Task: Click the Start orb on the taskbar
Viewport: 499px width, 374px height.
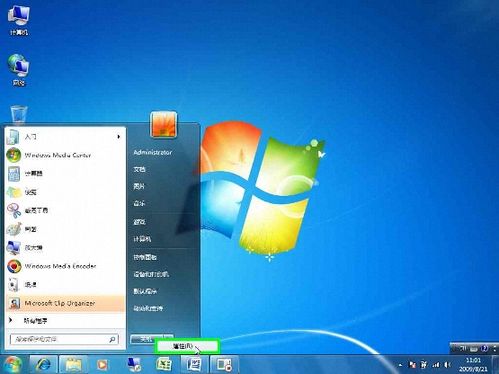Action: (13, 364)
